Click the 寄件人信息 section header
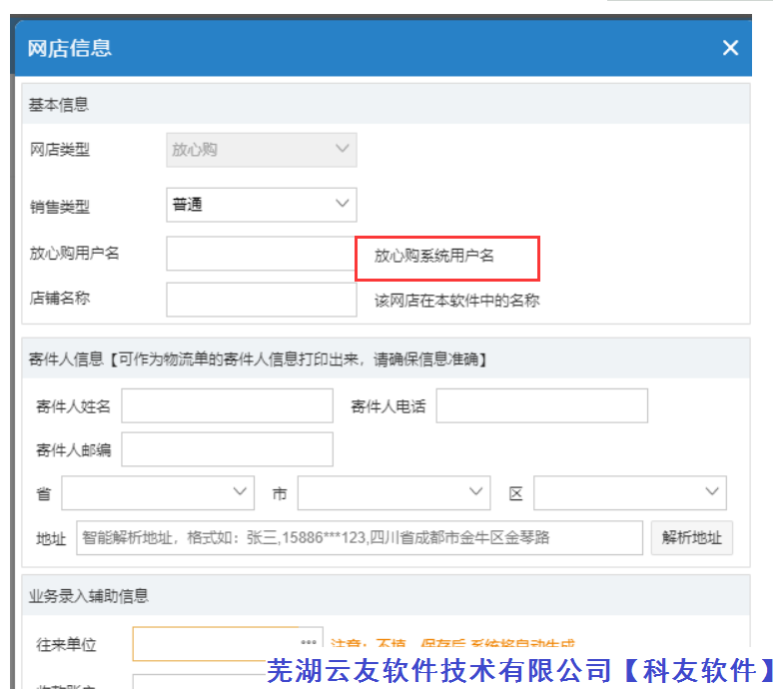 pyautogui.click(x=258, y=358)
